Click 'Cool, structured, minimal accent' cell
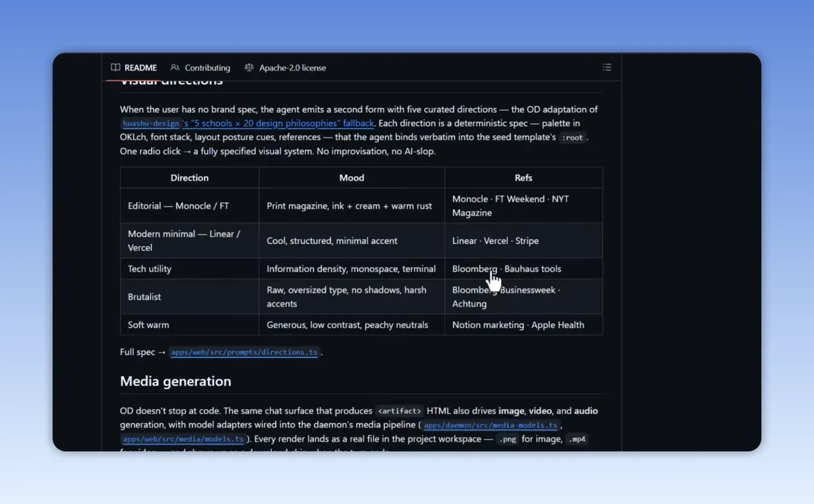The image size is (814, 504). pos(352,241)
